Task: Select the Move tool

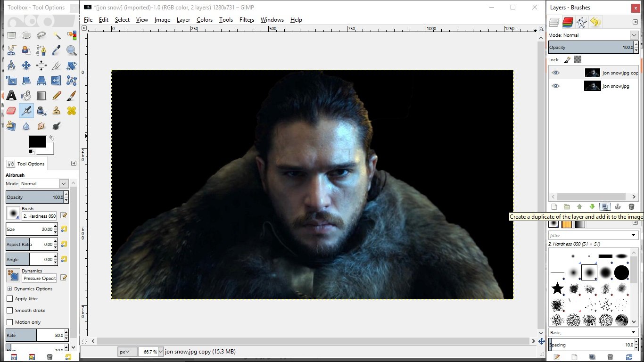Action: coord(26,66)
